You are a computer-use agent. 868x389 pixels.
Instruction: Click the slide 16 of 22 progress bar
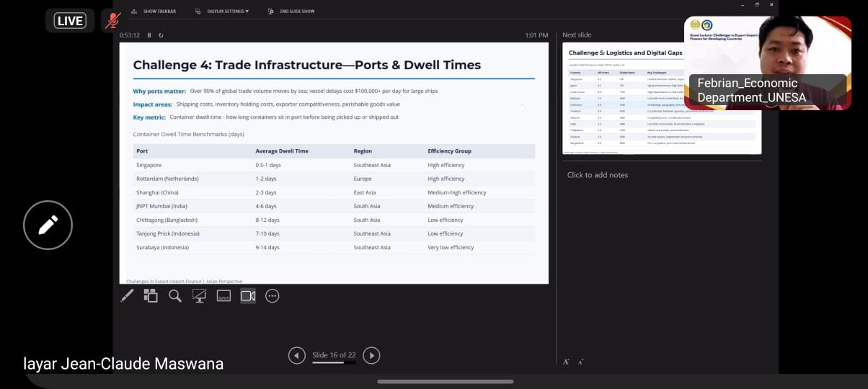point(333,362)
